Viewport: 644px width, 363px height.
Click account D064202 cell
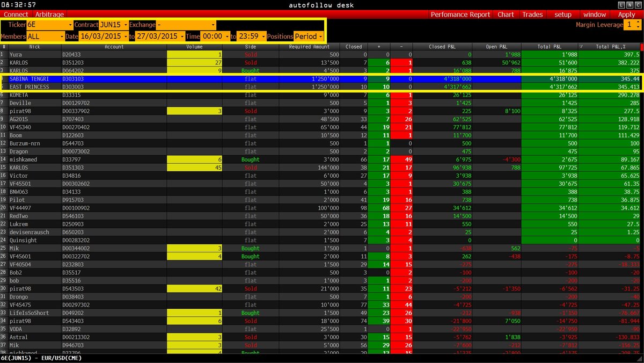(x=114, y=70)
